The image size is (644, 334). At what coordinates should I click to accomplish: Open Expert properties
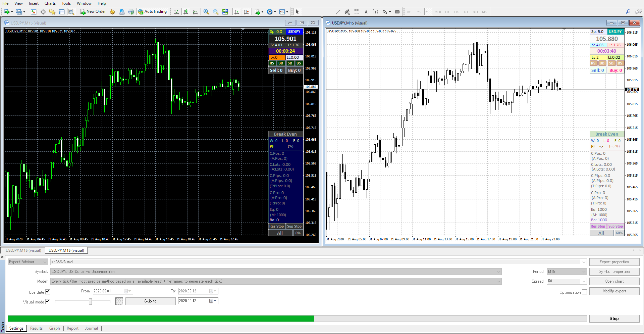click(614, 262)
